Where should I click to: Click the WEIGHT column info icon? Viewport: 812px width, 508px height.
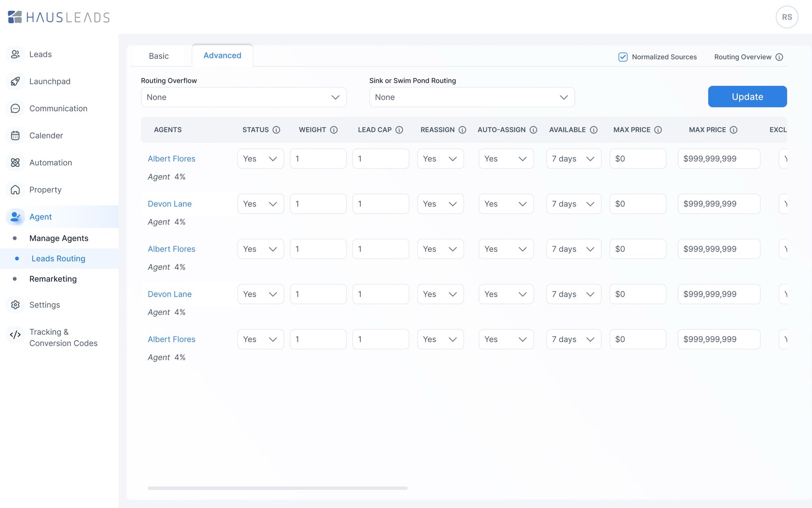[x=334, y=130]
